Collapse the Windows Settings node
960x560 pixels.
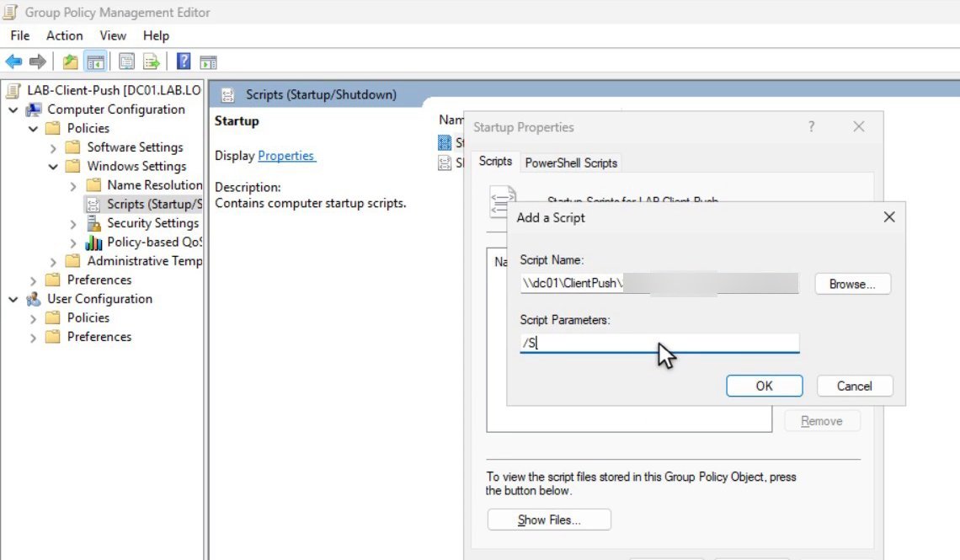pyautogui.click(x=53, y=167)
